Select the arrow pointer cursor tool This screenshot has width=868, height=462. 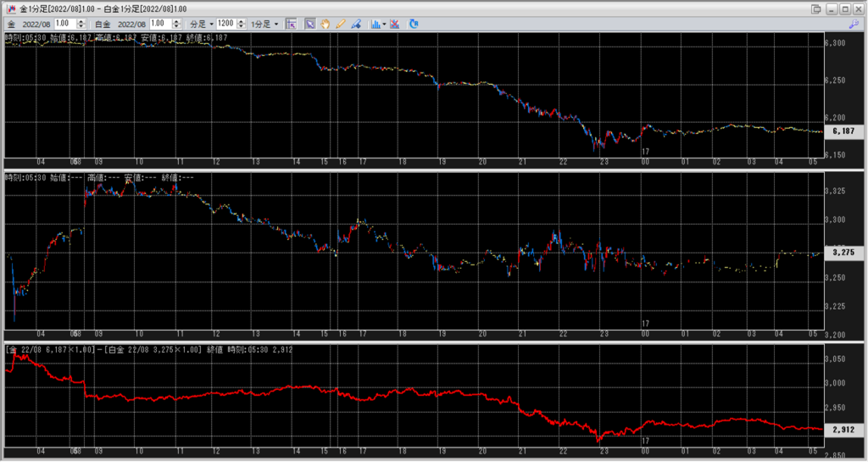coord(309,24)
